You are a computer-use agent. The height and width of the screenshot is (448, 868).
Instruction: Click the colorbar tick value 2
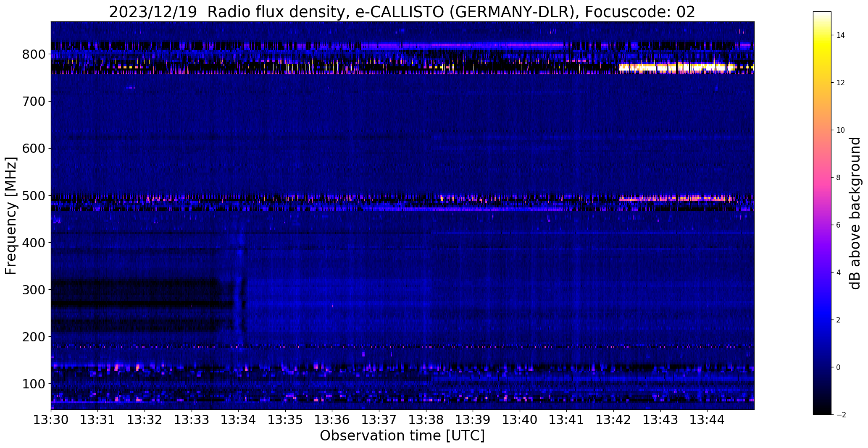click(x=839, y=320)
